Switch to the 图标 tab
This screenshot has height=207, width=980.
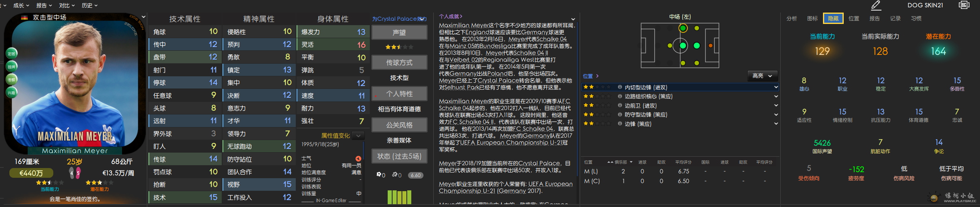(x=812, y=18)
